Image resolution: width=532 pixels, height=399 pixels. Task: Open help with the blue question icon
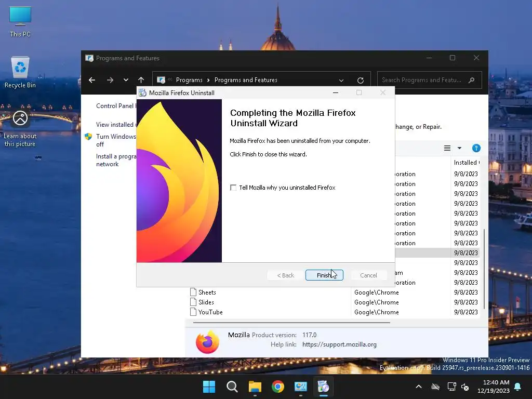click(x=476, y=148)
